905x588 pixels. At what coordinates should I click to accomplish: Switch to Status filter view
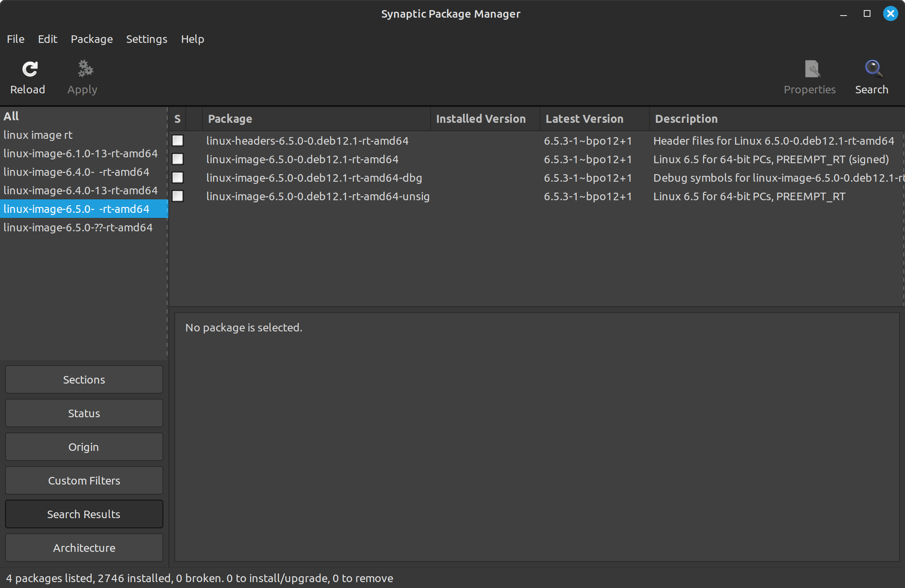(x=84, y=413)
